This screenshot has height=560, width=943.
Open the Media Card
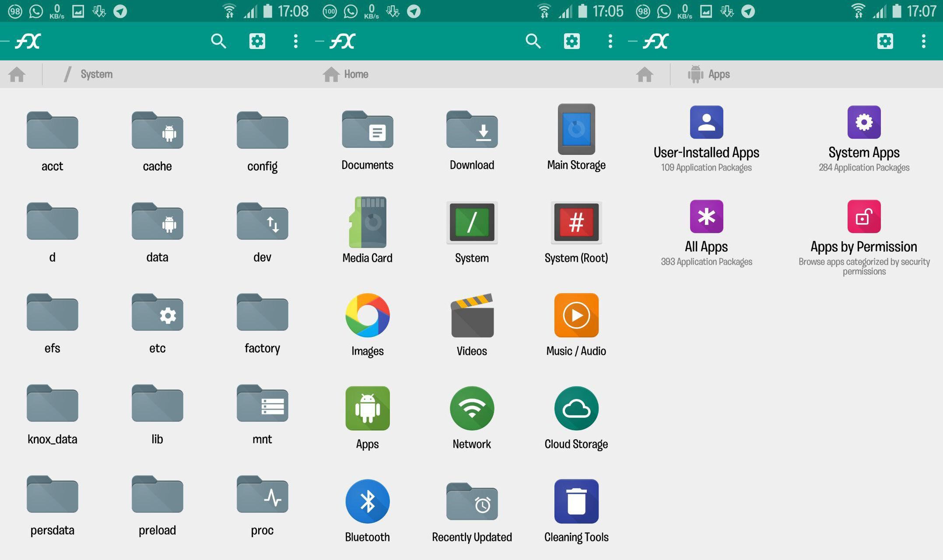click(367, 222)
